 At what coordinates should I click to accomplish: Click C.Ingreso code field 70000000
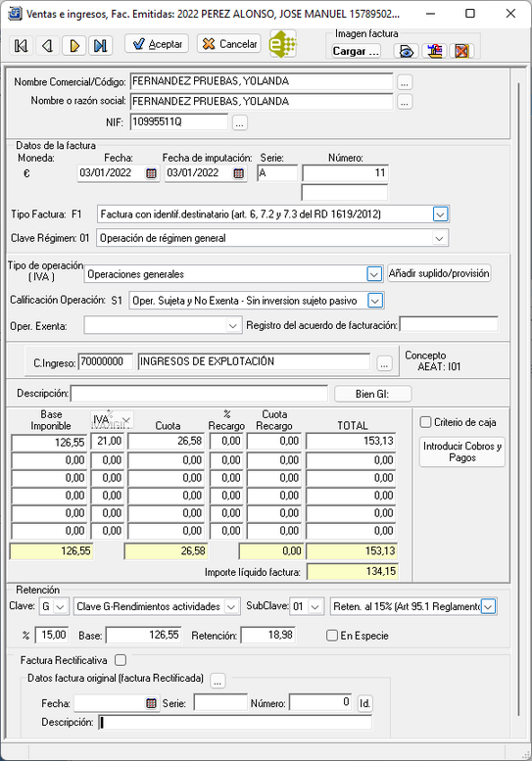click(106, 361)
